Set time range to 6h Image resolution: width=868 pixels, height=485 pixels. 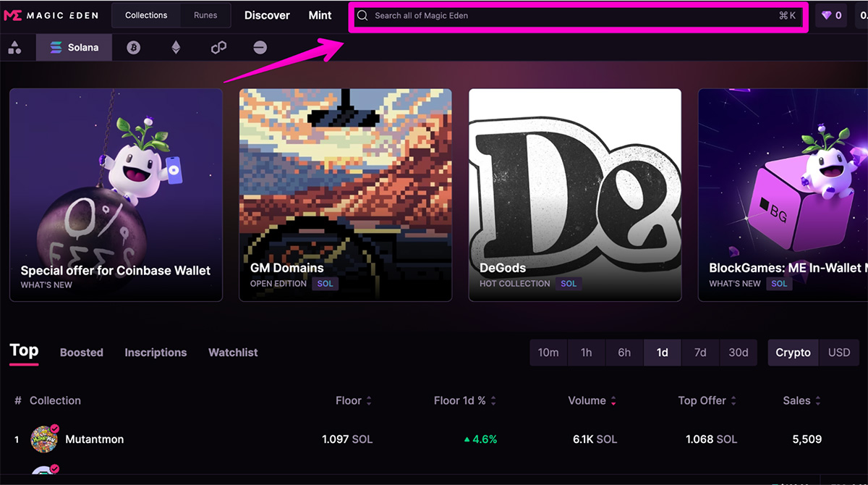pos(624,353)
